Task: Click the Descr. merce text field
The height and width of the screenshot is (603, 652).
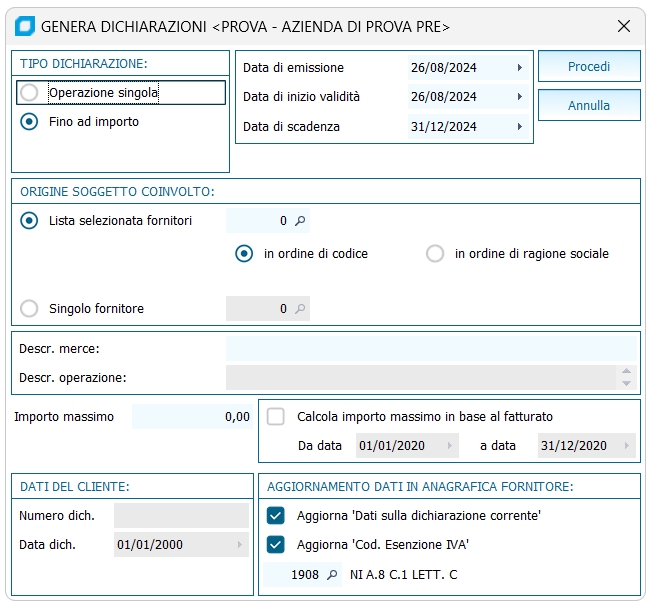Action: 430,348
